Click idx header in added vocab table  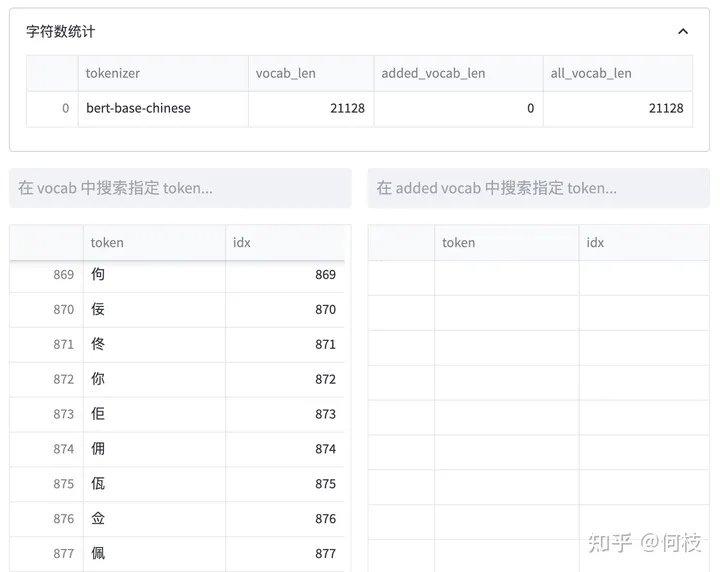click(644, 242)
